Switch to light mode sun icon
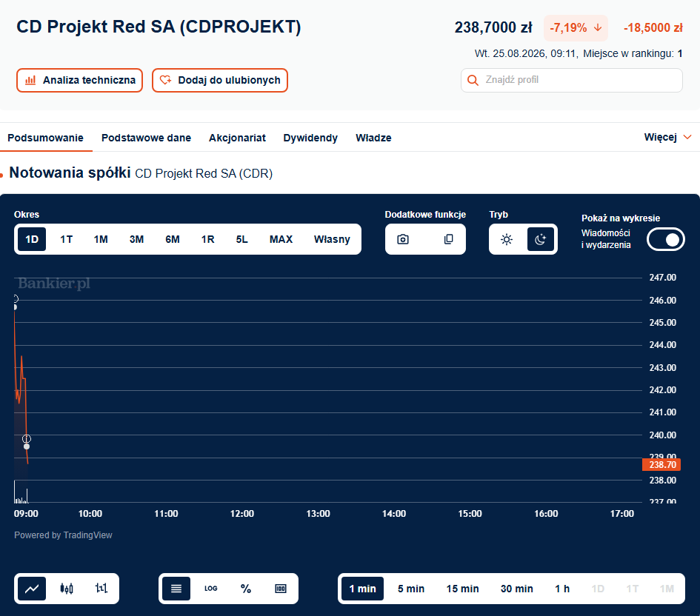The height and width of the screenshot is (616, 700). (x=506, y=240)
